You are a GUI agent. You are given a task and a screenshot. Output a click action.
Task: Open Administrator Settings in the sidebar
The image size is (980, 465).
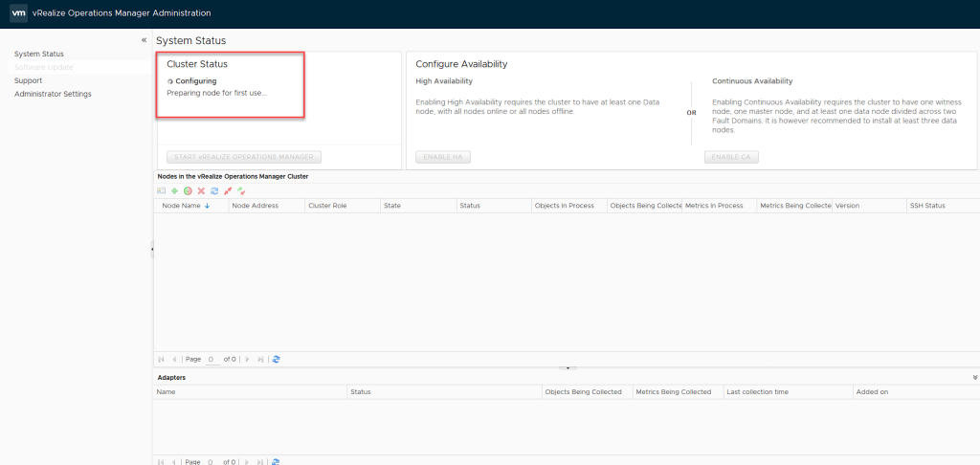(x=53, y=94)
